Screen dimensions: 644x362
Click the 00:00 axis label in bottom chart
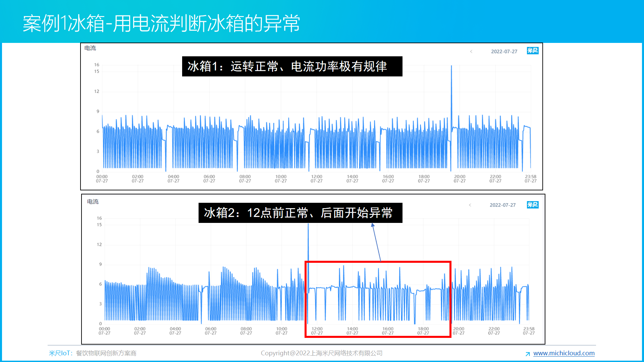(x=104, y=331)
